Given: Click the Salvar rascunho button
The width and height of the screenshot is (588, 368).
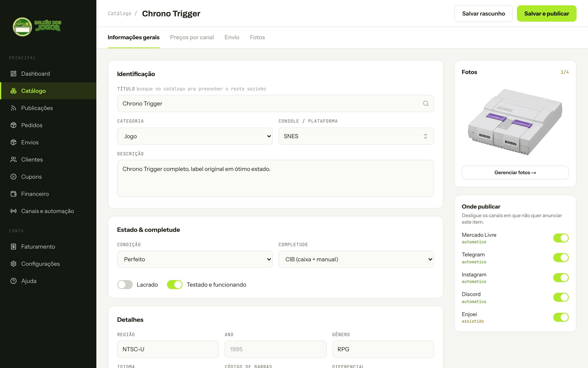Looking at the screenshot, I should coord(483,14).
